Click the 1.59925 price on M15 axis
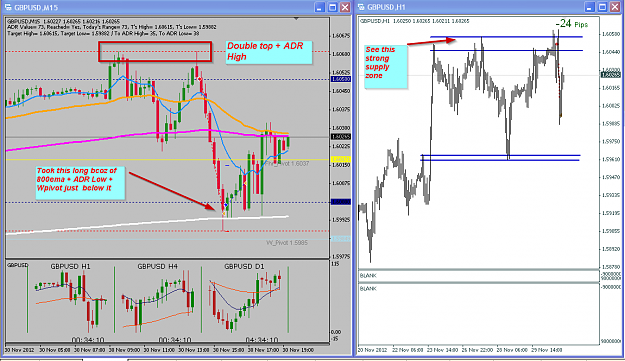The height and width of the screenshot is (361, 625). (341, 220)
